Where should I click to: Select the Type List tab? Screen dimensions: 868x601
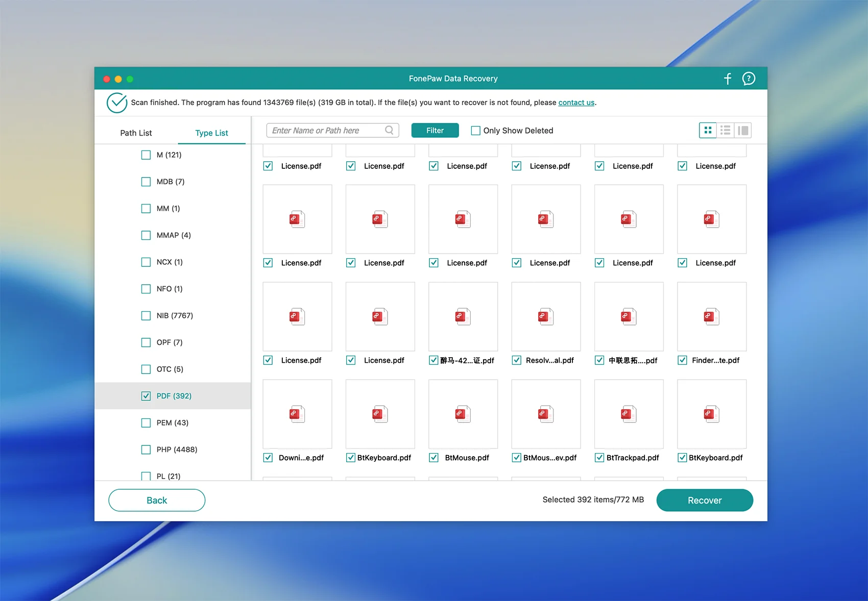pyautogui.click(x=211, y=133)
